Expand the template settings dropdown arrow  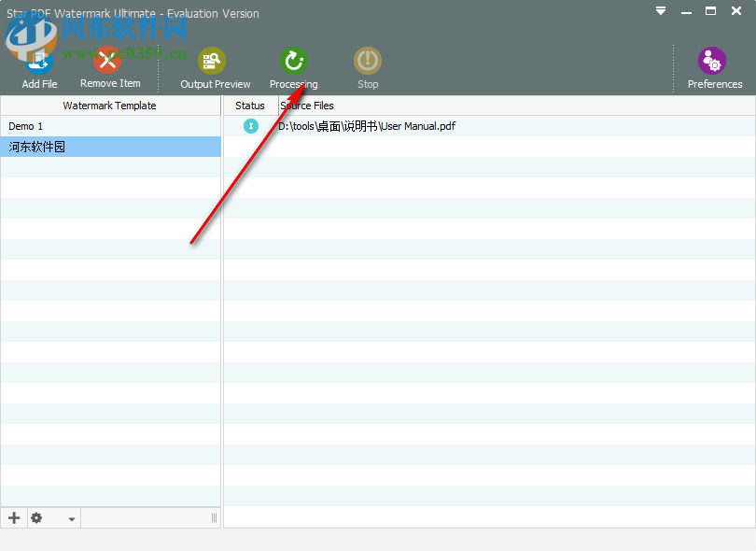(x=71, y=519)
